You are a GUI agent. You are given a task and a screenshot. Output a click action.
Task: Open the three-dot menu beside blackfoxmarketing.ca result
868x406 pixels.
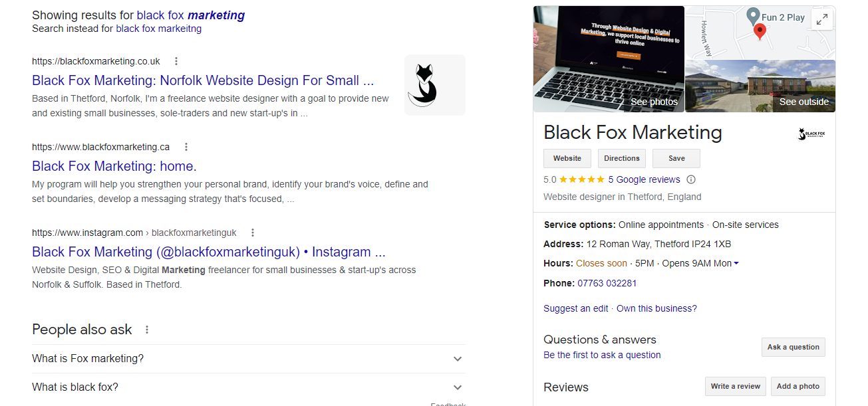pos(186,146)
